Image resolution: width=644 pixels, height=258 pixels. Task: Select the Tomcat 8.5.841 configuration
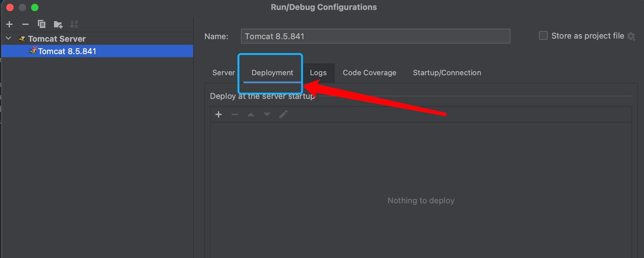coord(97,51)
